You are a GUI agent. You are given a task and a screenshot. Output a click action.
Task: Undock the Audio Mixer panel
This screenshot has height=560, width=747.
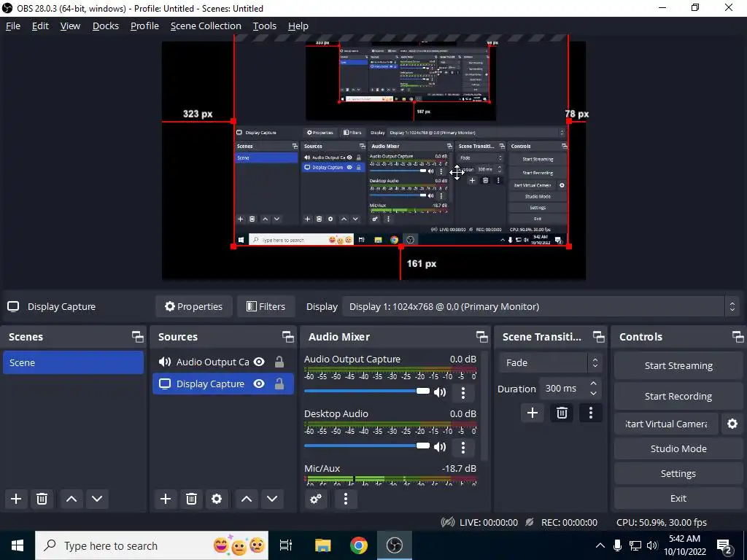(x=481, y=337)
